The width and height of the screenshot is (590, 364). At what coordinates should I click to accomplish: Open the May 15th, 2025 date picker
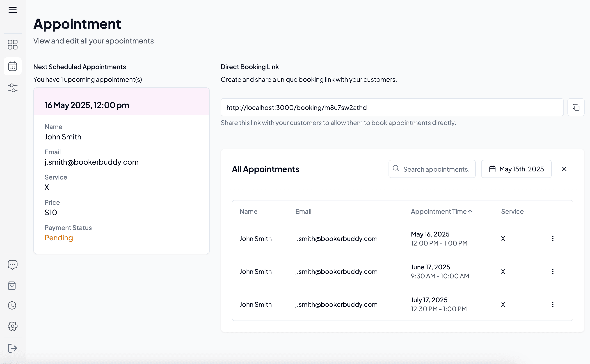point(516,169)
